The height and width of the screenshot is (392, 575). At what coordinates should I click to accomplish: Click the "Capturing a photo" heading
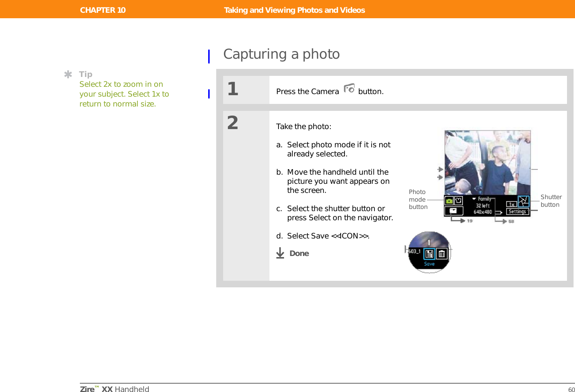(281, 54)
